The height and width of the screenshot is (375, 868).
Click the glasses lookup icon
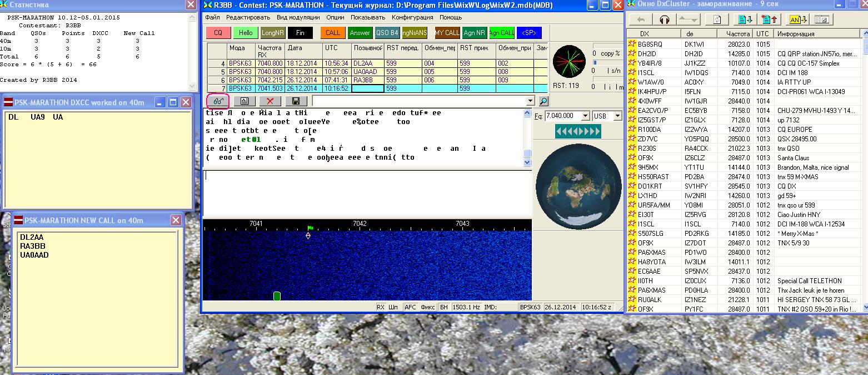click(x=218, y=101)
